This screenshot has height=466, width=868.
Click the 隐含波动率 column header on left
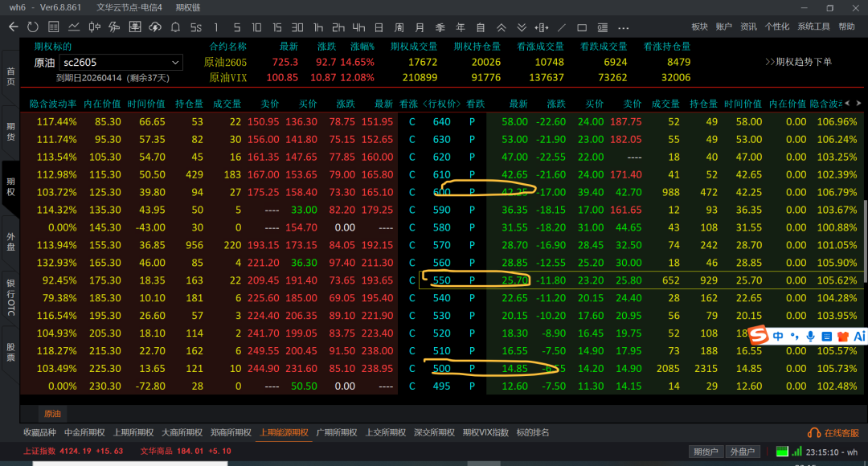[x=52, y=104]
